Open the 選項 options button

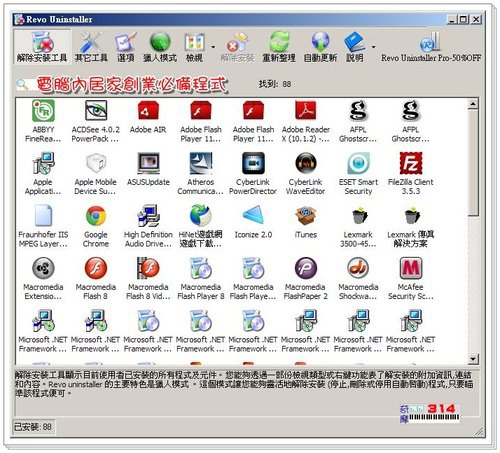click(x=126, y=47)
